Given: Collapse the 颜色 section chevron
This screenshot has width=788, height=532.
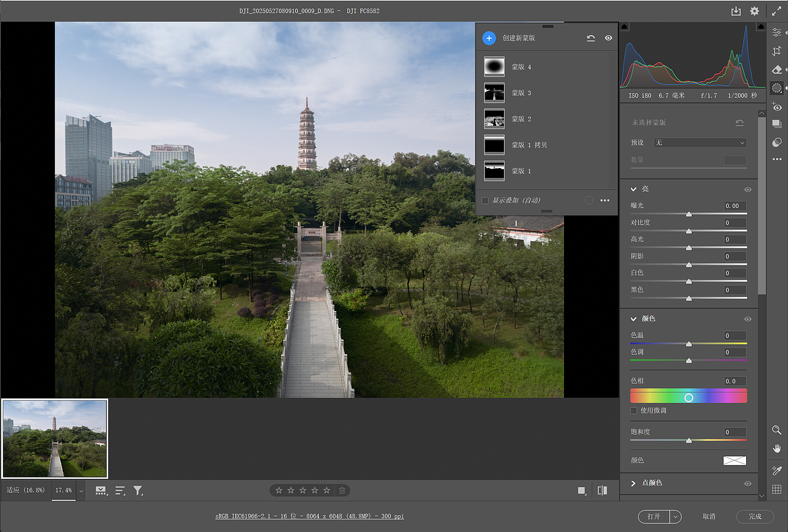Looking at the screenshot, I should 633,319.
